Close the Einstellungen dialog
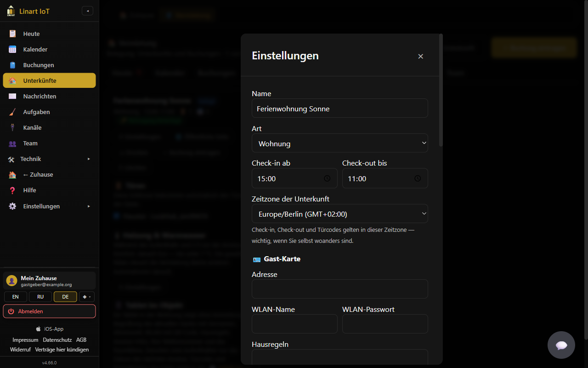The height and width of the screenshot is (368, 588). [x=420, y=56]
